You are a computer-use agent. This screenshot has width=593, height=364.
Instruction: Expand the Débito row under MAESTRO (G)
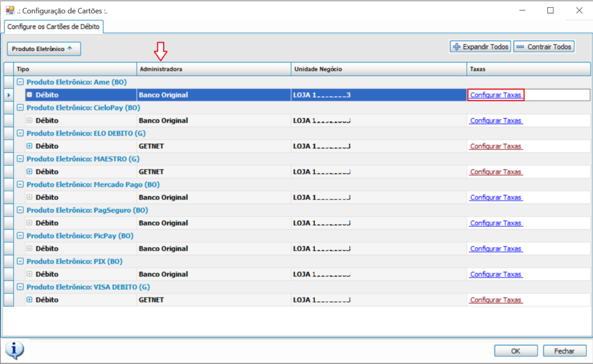coord(29,171)
